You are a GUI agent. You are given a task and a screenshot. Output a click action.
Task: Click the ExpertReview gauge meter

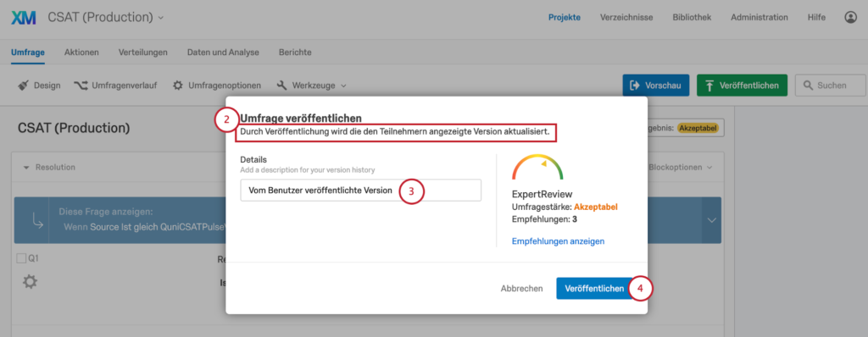point(537,167)
